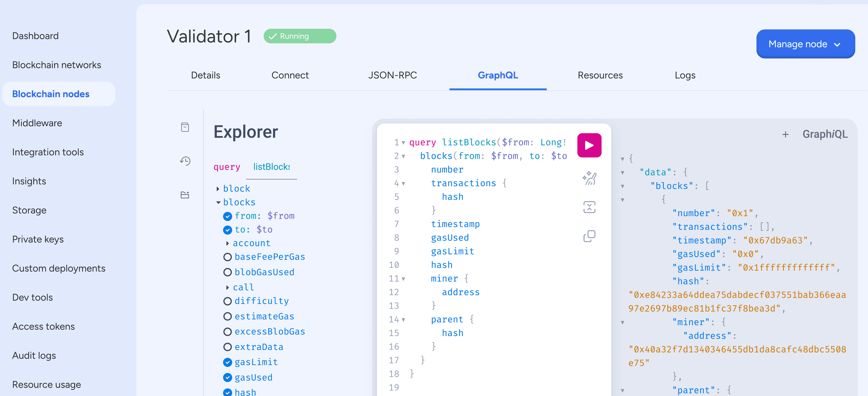Check the extraData field

click(227, 347)
